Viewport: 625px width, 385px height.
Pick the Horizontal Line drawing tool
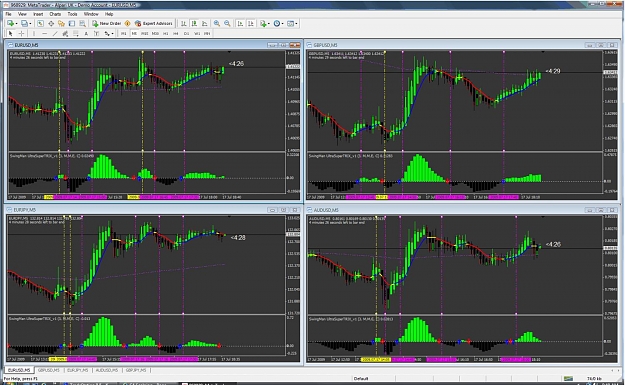(x=44, y=33)
